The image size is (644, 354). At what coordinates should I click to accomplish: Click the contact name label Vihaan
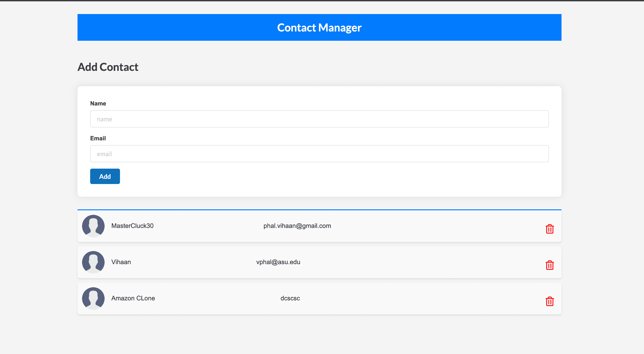121,262
